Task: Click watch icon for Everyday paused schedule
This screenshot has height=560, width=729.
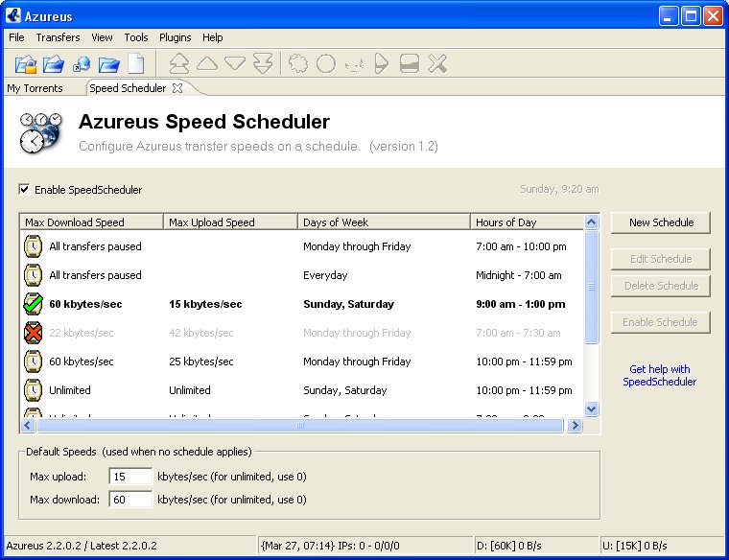Action: click(x=33, y=275)
